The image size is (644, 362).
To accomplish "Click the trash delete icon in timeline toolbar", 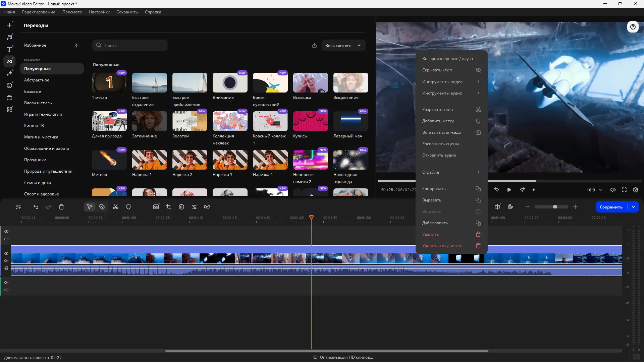I will tap(61, 207).
